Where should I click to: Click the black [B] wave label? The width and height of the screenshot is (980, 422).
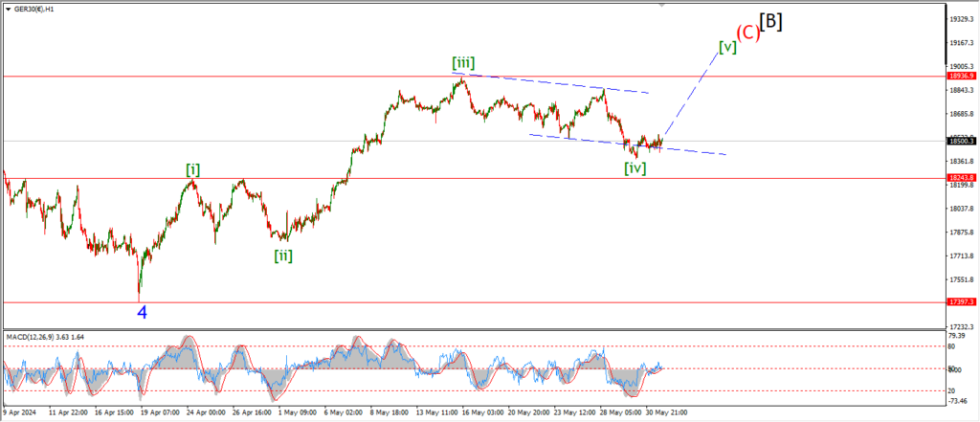771,21
